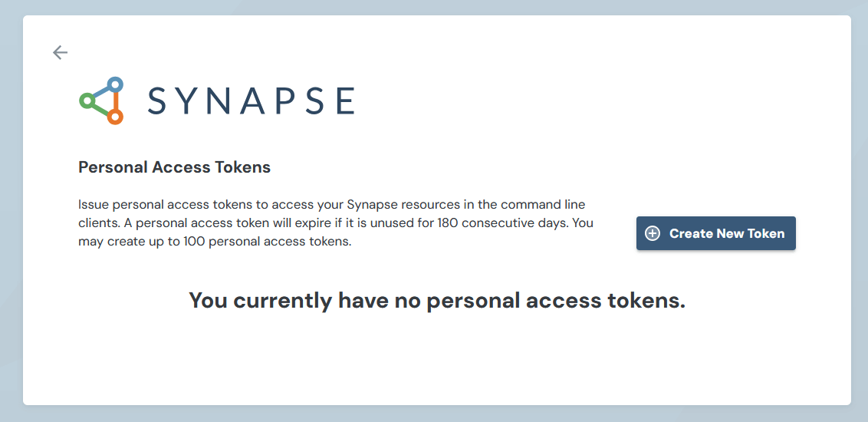This screenshot has height=422, width=868.
Task: Click the token description paragraph
Action: 335,223
